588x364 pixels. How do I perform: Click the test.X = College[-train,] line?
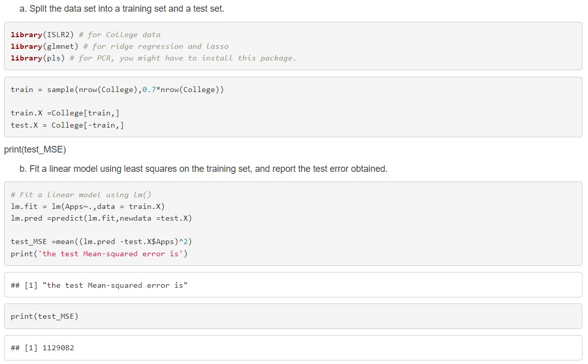pos(67,125)
